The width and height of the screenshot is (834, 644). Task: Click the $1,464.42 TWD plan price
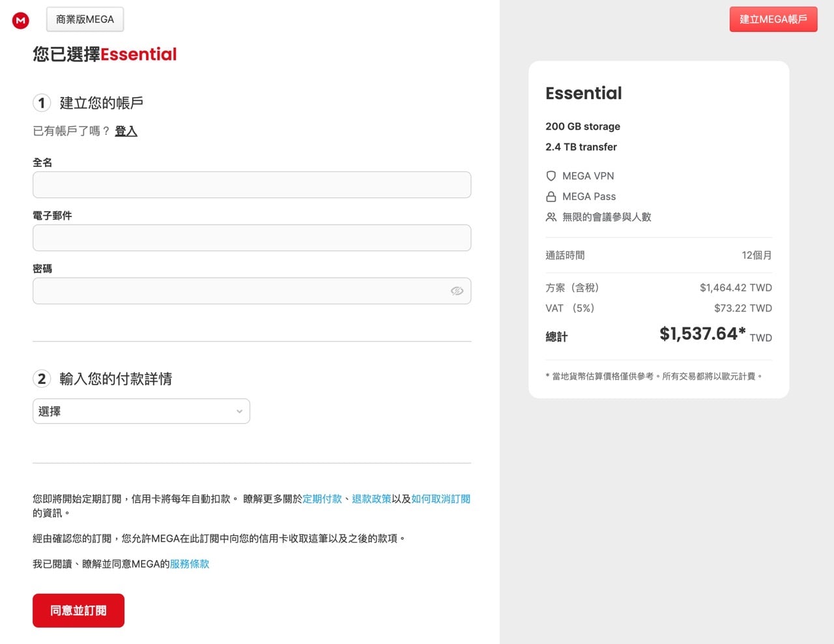736,287
